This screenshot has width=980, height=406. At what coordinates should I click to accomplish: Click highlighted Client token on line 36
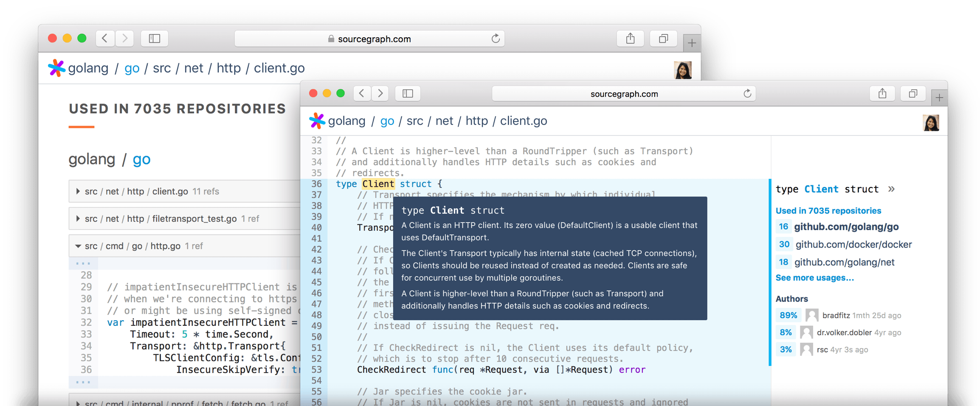378,184
